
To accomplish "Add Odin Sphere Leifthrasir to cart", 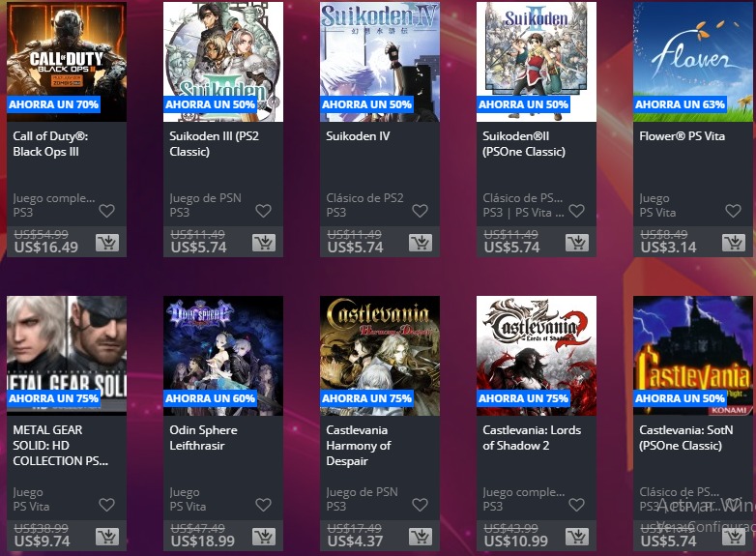I will [x=264, y=537].
